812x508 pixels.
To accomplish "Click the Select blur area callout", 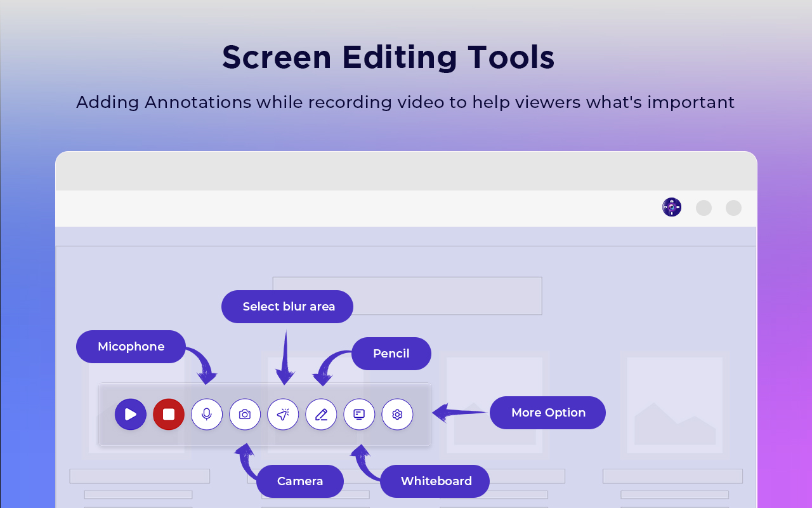I will click(x=287, y=306).
